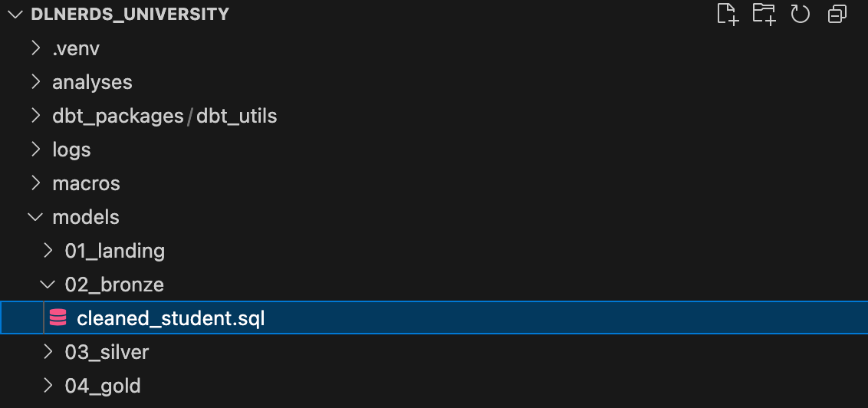This screenshot has height=408, width=868.
Task: Select the models folder label
Action: pos(86,217)
